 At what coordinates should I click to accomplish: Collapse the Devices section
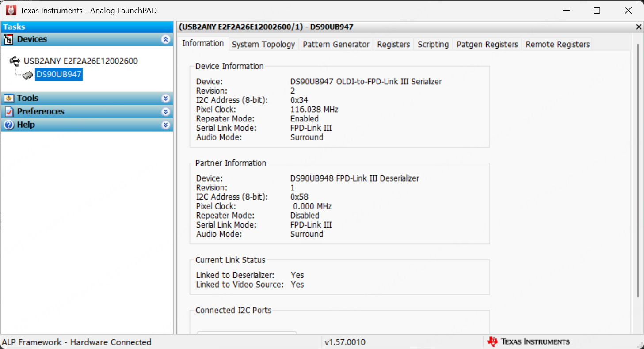tap(166, 39)
